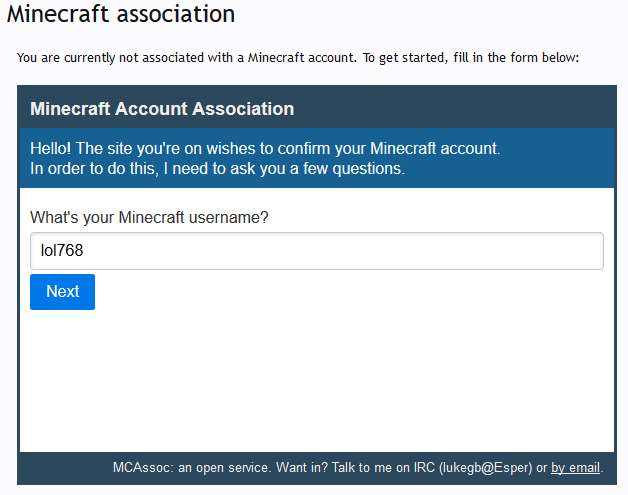Click the 'Minecraft association' page heading
The width and height of the screenshot is (628, 495).
pos(121,14)
